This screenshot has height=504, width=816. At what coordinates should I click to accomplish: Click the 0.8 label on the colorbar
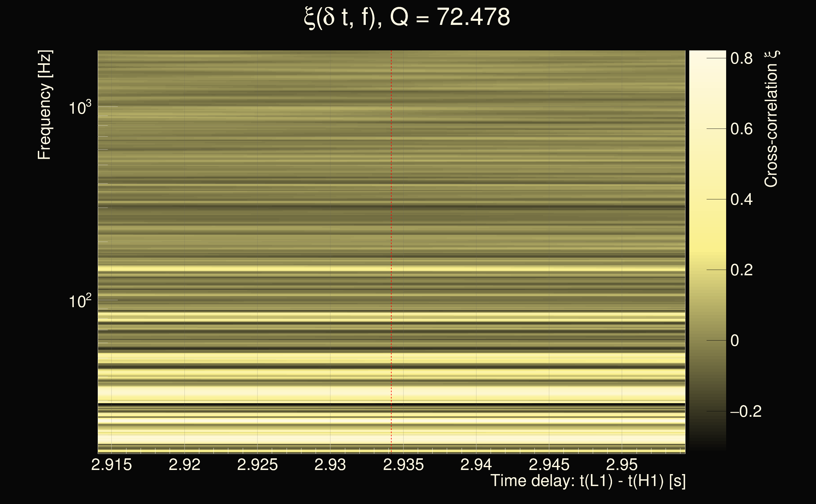click(741, 58)
